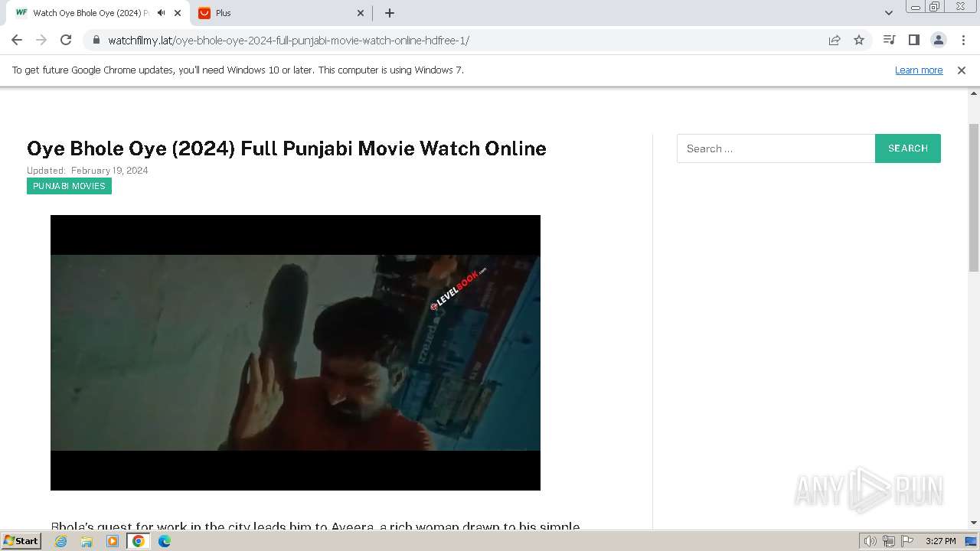The width and height of the screenshot is (980, 551).
Task: Launch Internet Explorer from taskbar
Action: click(x=61, y=541)
